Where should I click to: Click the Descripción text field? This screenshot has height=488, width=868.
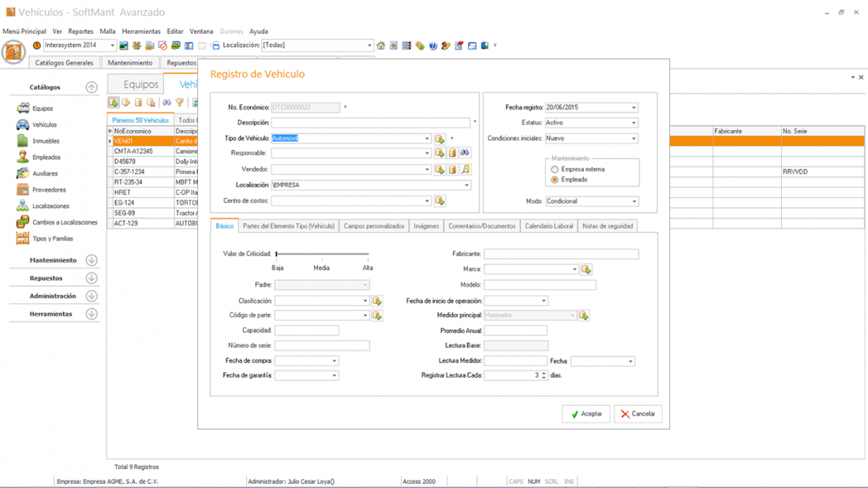(371, 123)
